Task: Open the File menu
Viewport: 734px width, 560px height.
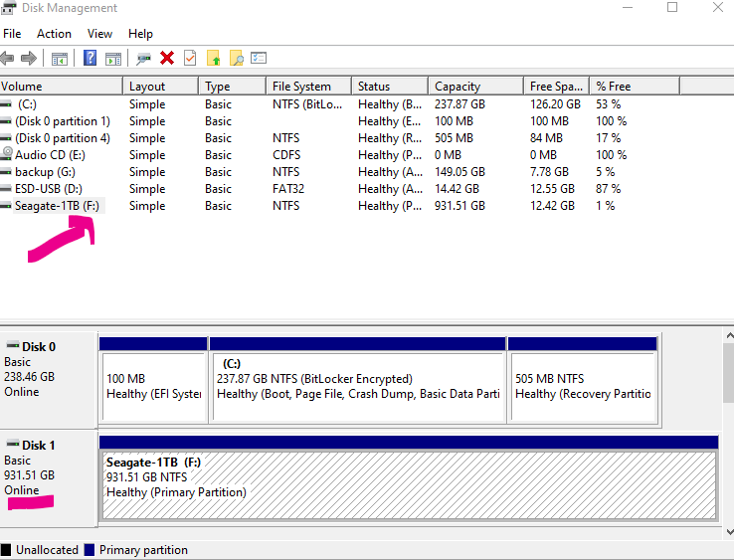Action: tap(12, 34)
